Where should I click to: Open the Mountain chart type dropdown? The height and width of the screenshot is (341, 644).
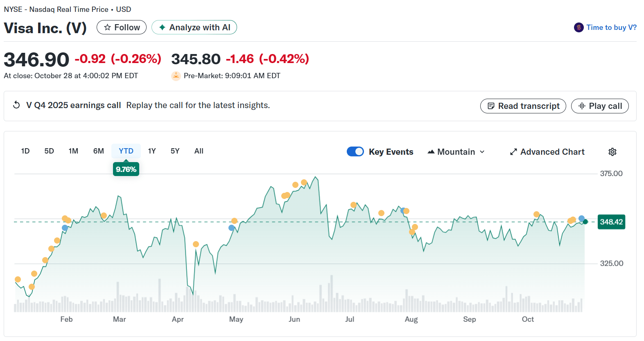click(456, 152)
